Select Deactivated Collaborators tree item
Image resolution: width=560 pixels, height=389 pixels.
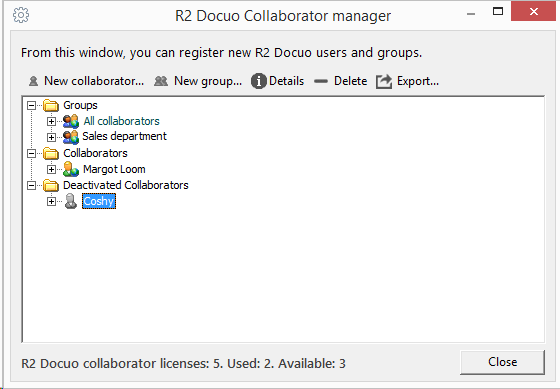tap(126, 185)
